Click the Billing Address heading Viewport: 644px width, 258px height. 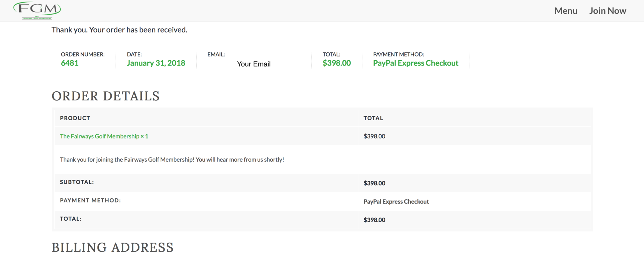tap(113, 247)
